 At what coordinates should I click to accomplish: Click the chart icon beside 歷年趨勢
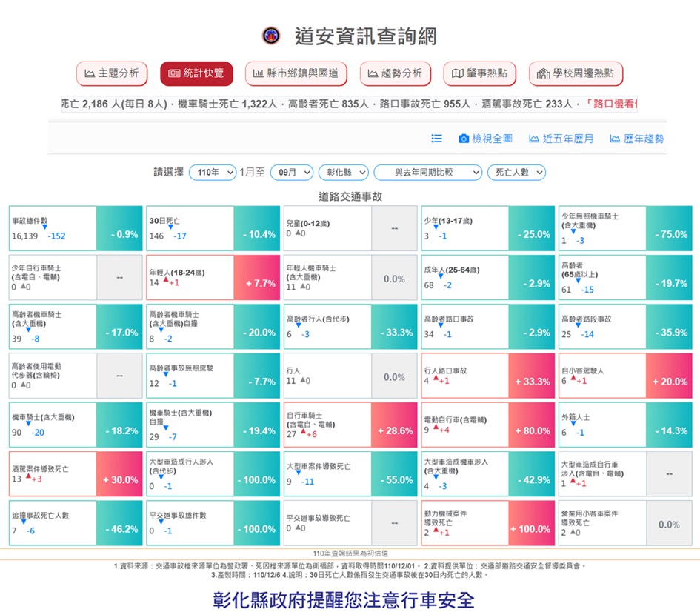pos(615,139)
